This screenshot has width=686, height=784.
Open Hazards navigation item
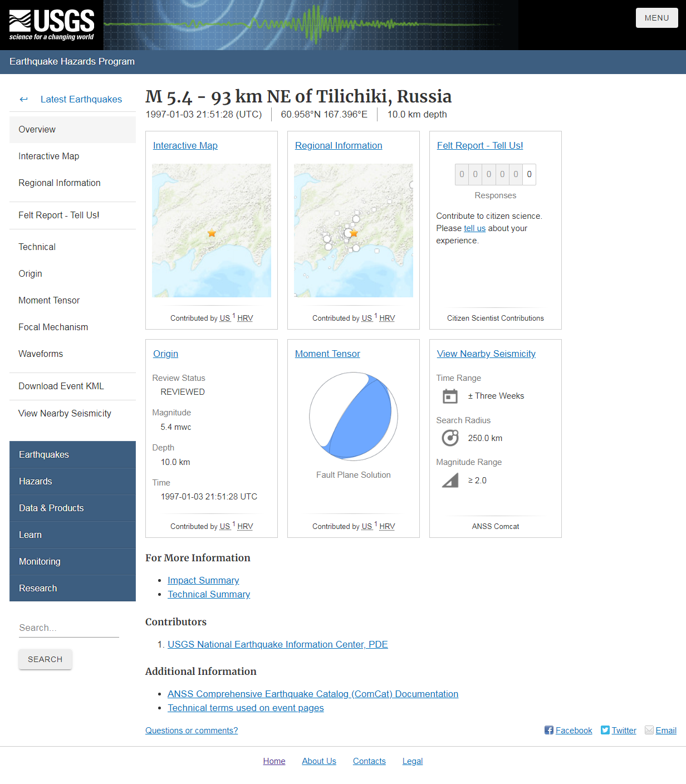[72, 481]
